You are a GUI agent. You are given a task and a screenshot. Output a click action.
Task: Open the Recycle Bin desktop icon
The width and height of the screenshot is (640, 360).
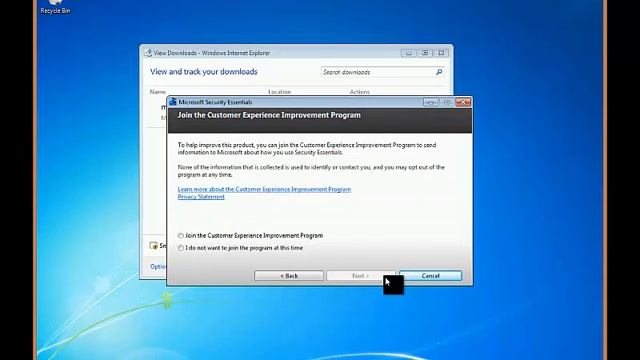click(x=55, y=7)
